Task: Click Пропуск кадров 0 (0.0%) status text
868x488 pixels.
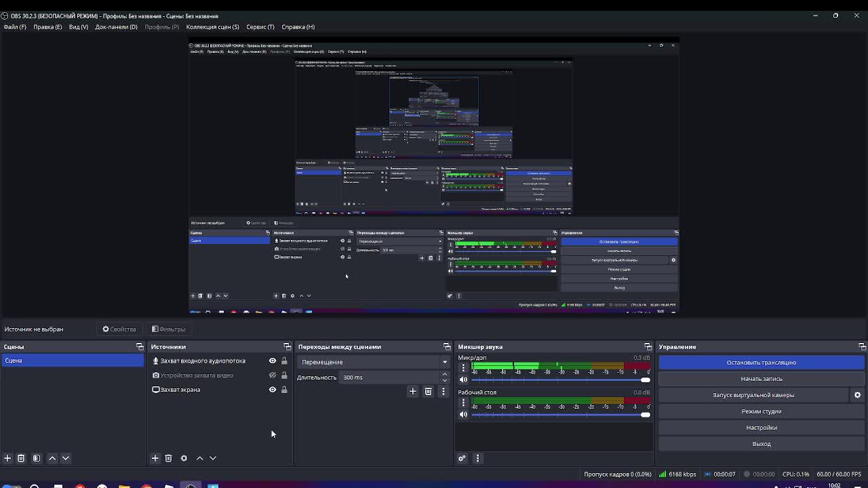Action: point(617,474)
